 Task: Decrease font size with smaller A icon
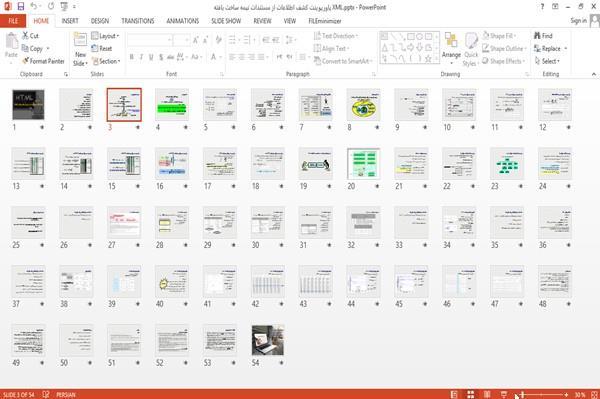pyautogui.click(x=206, y=40)
